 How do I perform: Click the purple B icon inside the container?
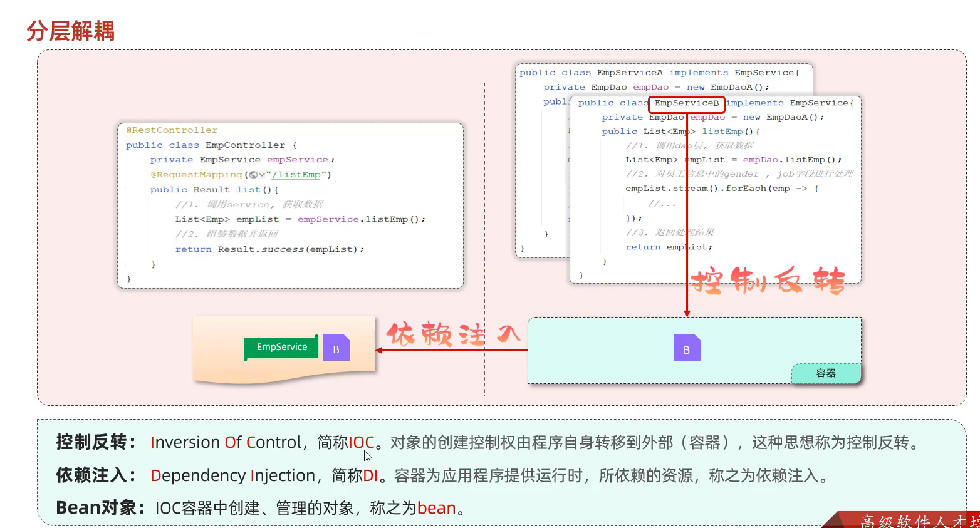pos(687,348)
